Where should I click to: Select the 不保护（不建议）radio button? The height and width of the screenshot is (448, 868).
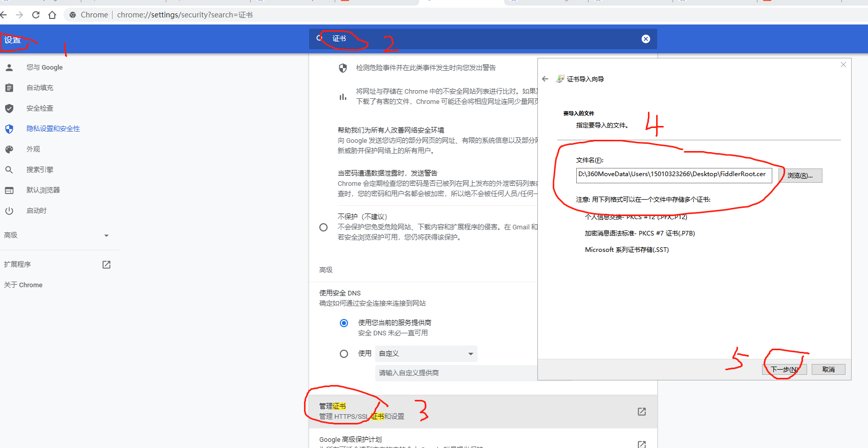tap(323, 227)
